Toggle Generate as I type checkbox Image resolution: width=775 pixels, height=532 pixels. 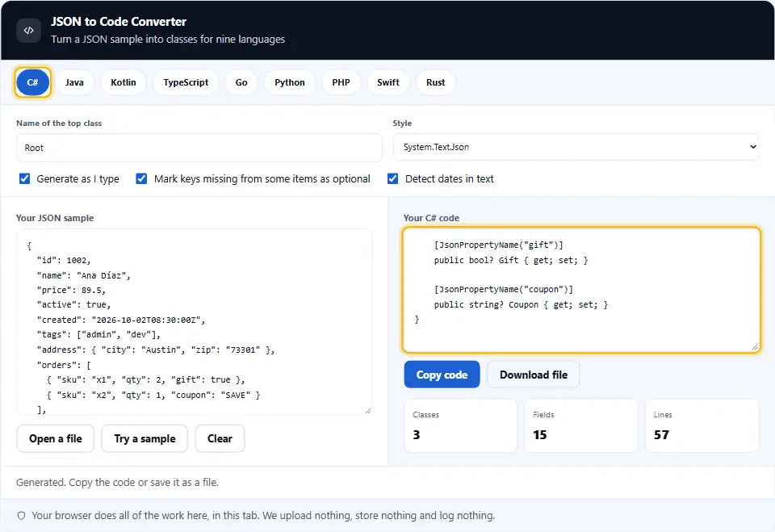coord(25,178)
